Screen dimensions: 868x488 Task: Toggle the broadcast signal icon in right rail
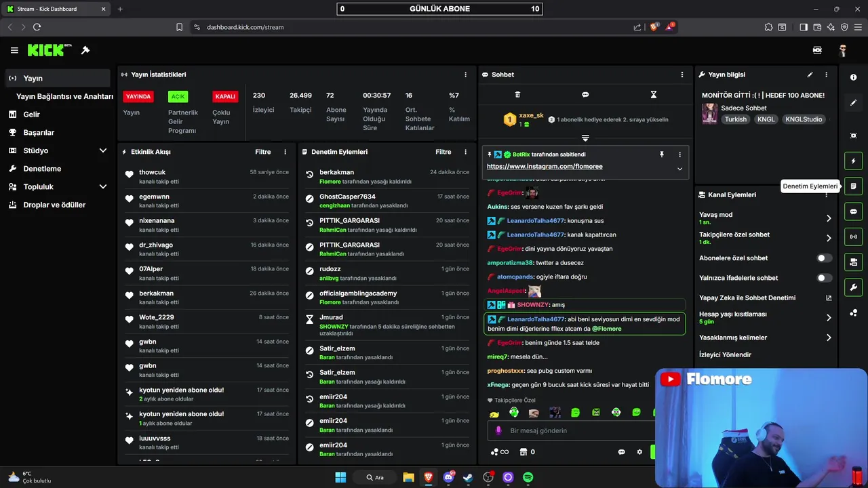[x=853, y=237]
